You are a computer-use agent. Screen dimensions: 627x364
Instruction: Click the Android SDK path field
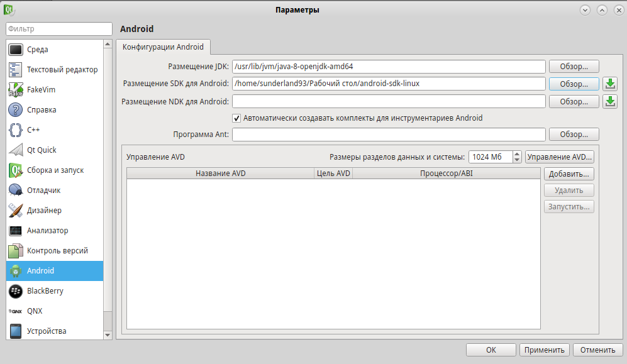point(389,84)
